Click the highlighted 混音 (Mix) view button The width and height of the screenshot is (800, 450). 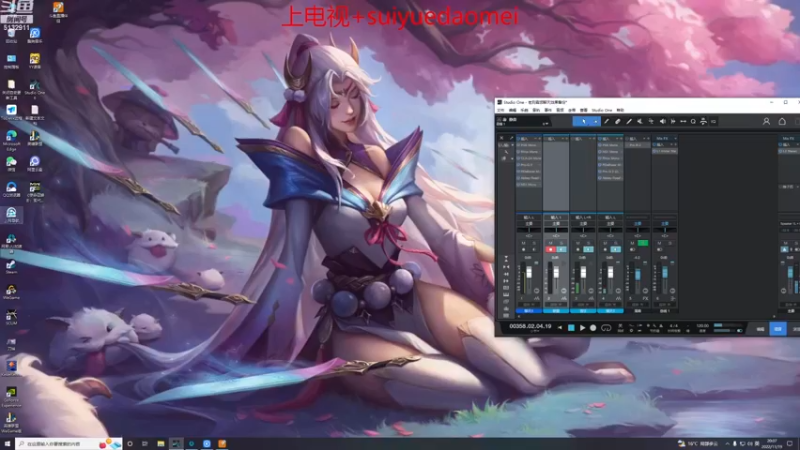pyautogui.click(x=778, y=329)
